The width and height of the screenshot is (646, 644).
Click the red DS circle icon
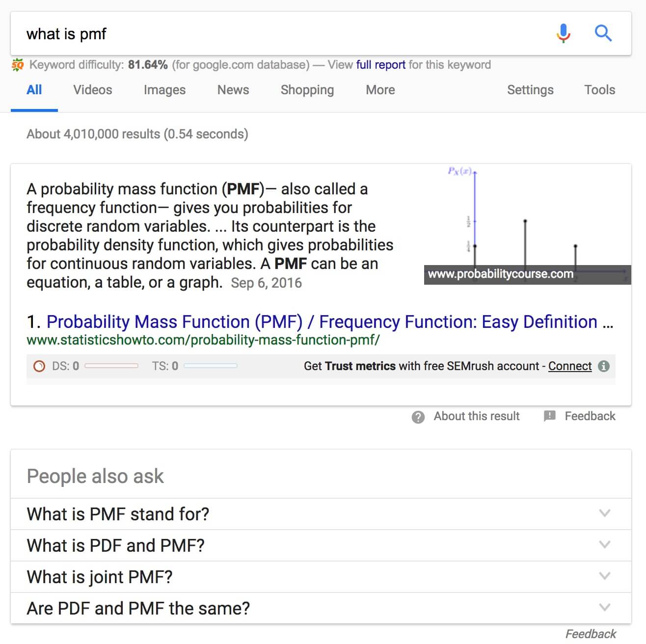(x=39, y=366)
